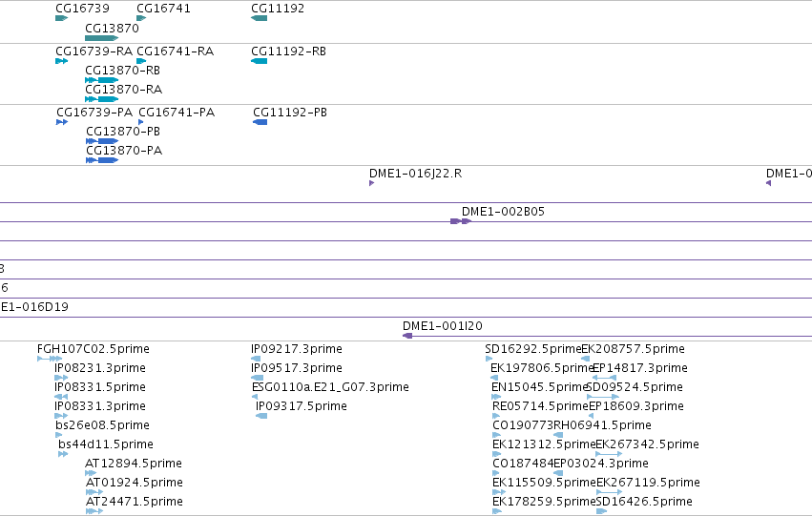Click EST IP09217.3prime
Screen dimensions: 812x516
point(296,349)
